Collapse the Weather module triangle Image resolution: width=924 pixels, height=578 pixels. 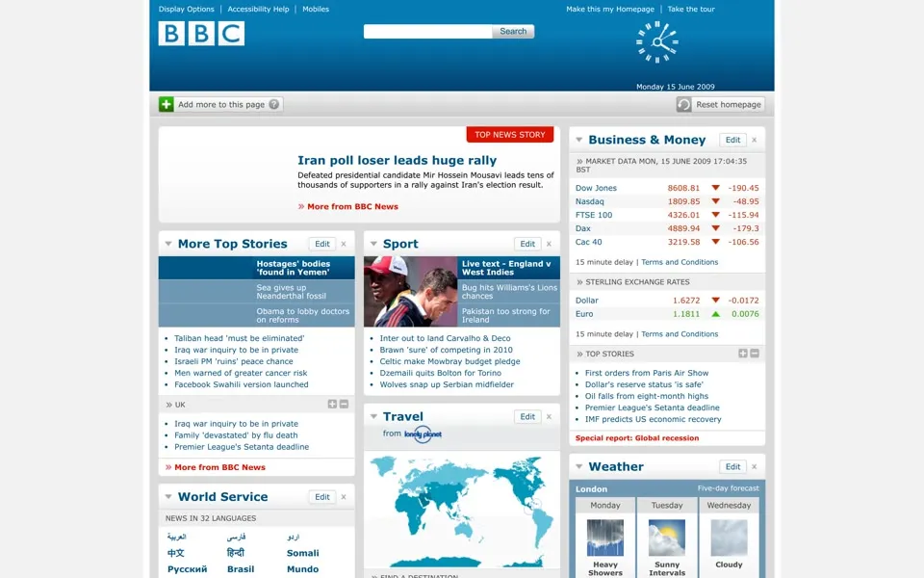point(579,466)
